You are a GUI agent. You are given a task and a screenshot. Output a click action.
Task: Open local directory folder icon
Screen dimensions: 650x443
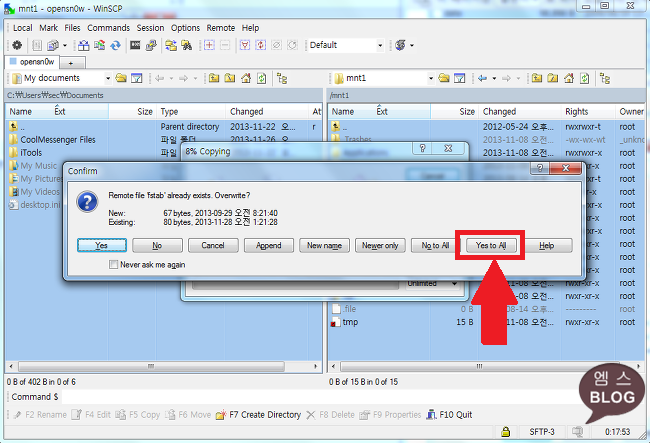coord(121,78)
